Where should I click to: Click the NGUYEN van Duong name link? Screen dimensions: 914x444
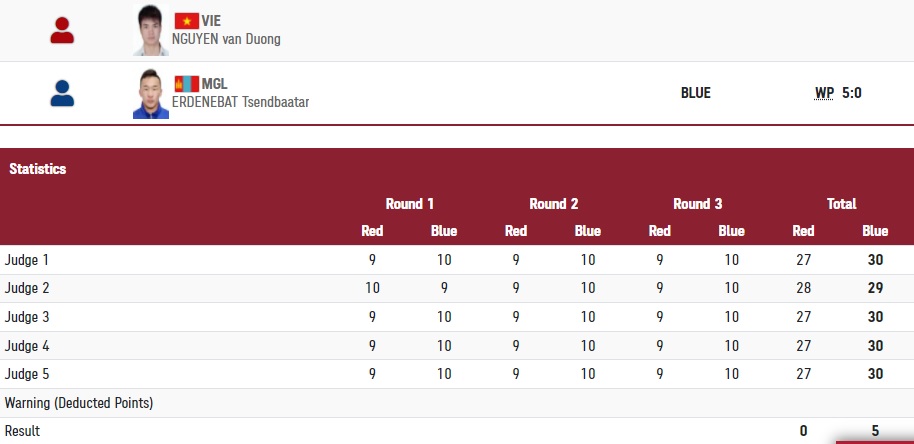point(227,39)
